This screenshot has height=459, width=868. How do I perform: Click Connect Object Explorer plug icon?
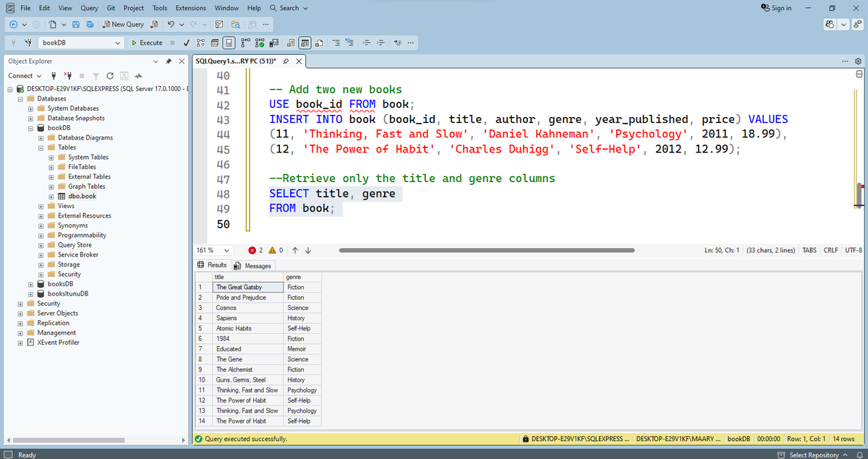(x=54, y=76)
